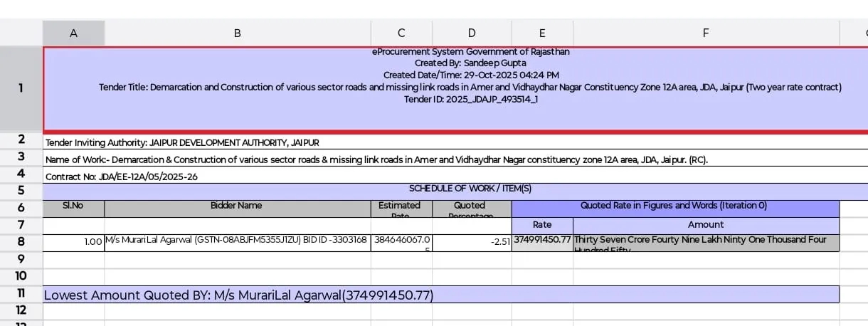Viewport: 868px width, 326px height.
Task: Click column F header
Action: (x=705, y=33)
